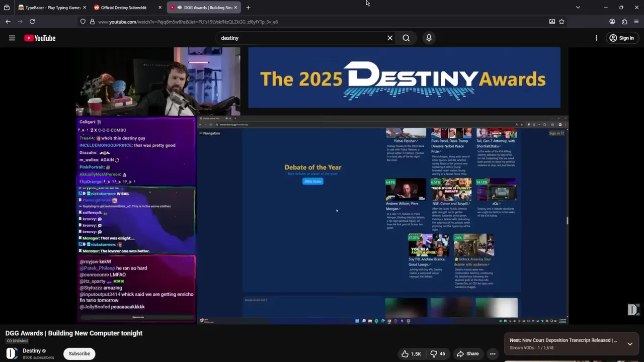Start a search with your voice
Image resolution: width=644 pixels, height=362 pixels.
[429, 38]
